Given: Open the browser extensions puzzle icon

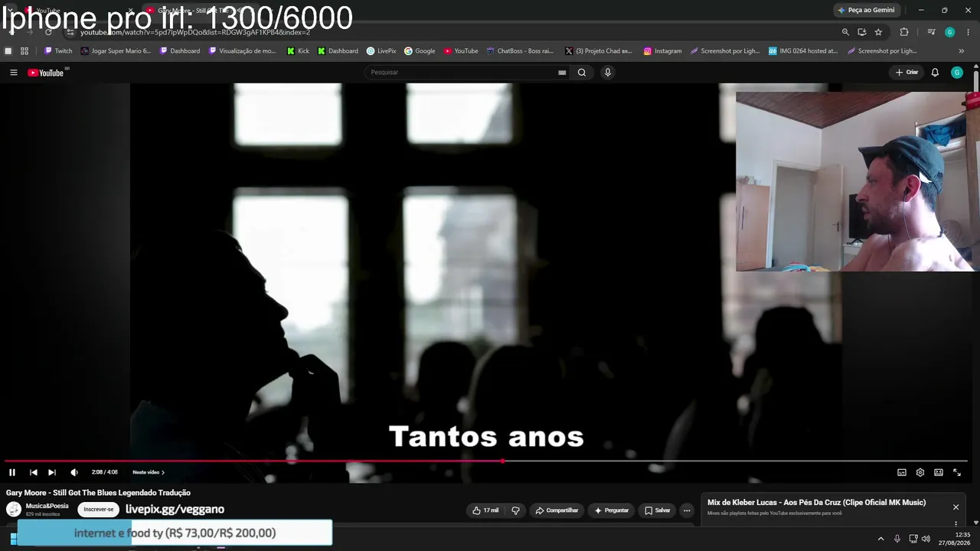Looking at the screenshot, I should [x=904, y=32].
